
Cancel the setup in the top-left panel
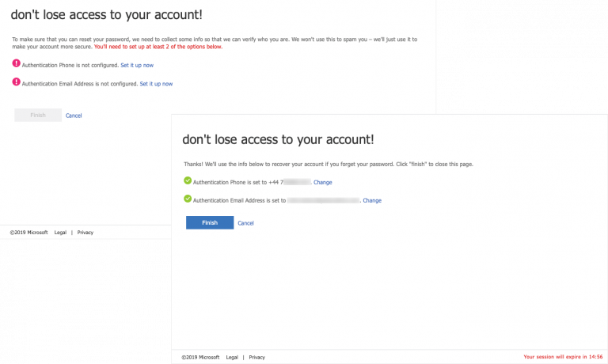74,116
